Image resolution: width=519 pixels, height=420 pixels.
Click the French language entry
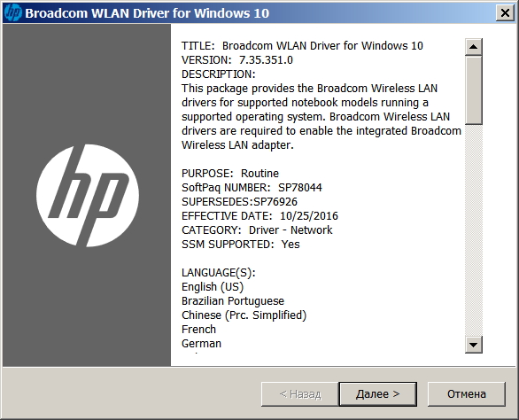pyautogui.click(x=198, y=330)
